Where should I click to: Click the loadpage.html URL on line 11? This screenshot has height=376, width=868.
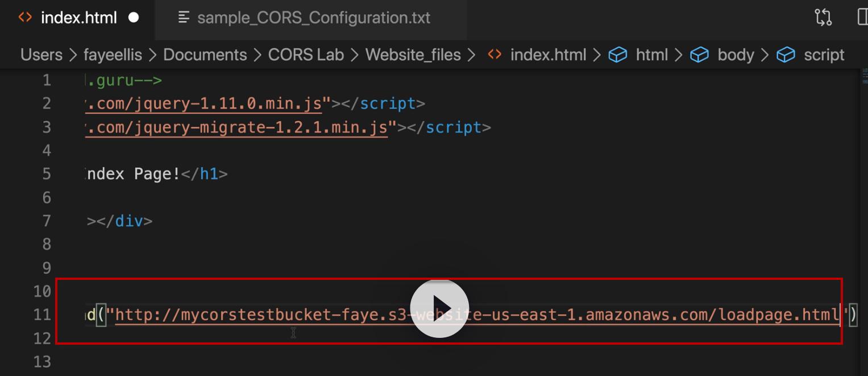(x=477, y=314)
